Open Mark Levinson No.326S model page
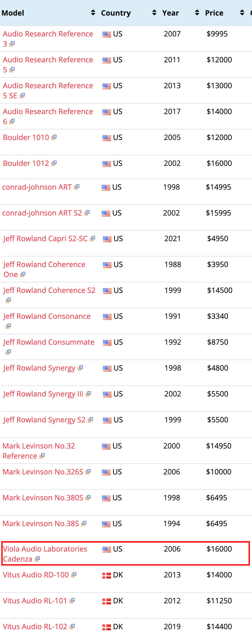The width and height of the screenshot is (252, 644). [43, 472]
